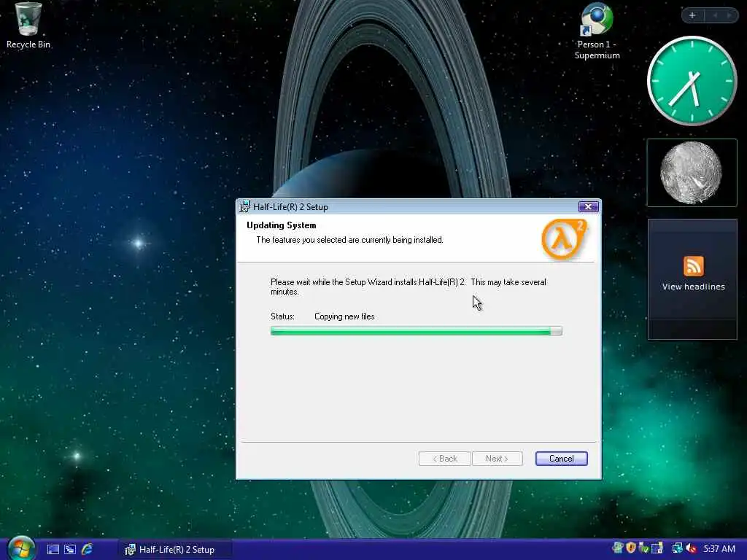Click the muted volume tray icon

[691, 548]
